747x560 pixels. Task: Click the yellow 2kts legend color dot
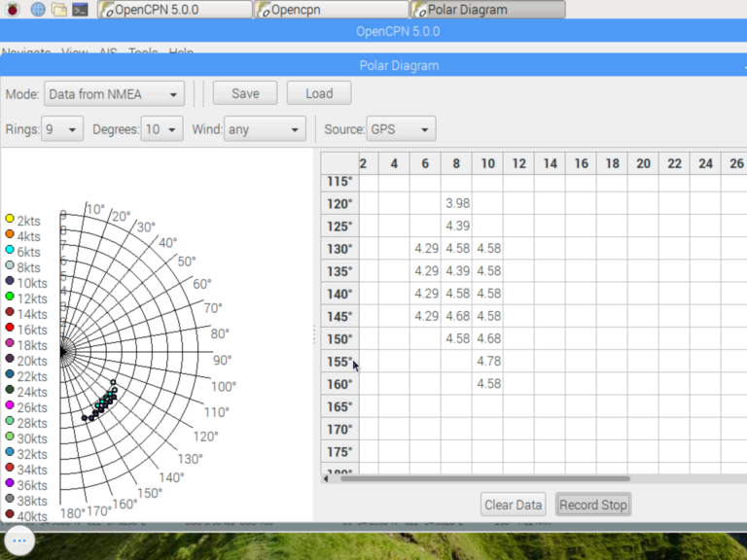pyautogui.click(x=10, y=219)
